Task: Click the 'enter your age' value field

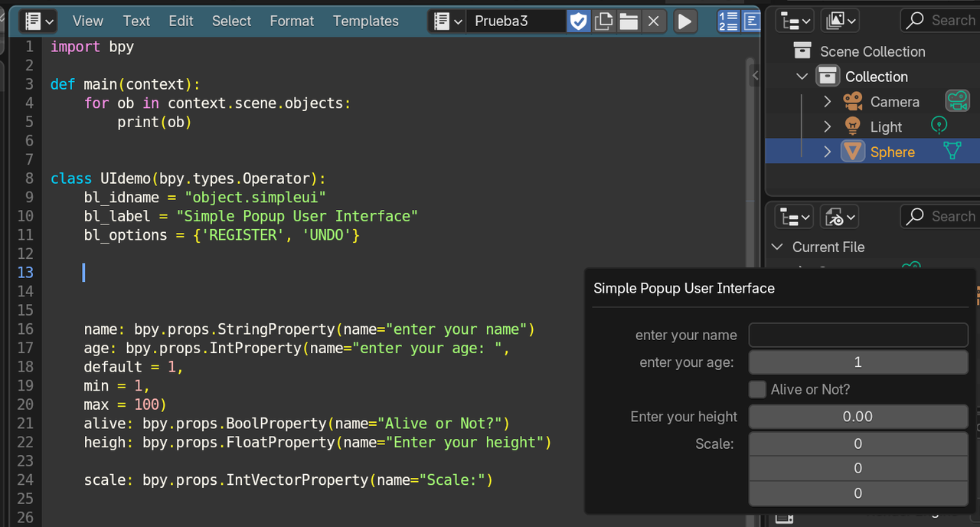Action: (858, 362)
